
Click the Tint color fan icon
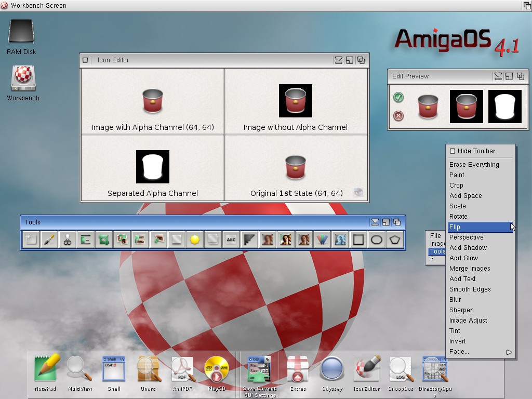point(322,240)
